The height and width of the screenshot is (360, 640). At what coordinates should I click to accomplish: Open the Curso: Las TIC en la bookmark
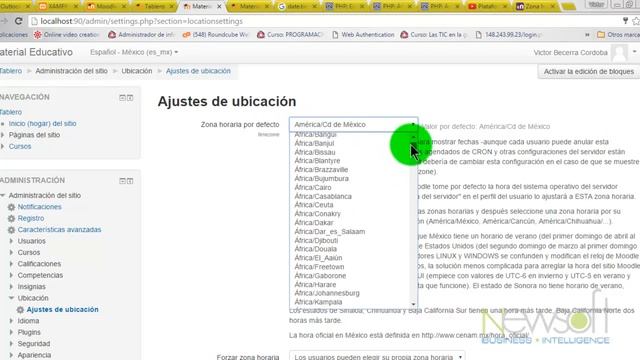pos(433,35)
